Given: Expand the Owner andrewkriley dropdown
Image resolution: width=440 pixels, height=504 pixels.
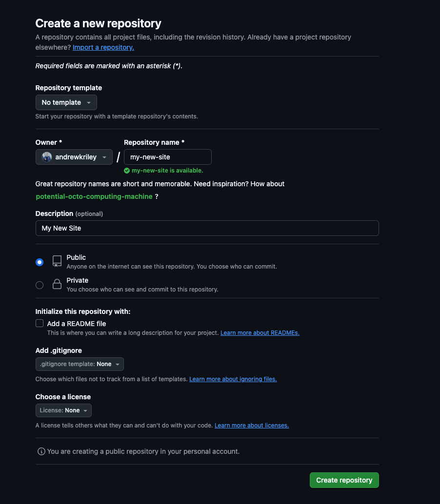Looking at the screenshot, I should coord(74,157).
